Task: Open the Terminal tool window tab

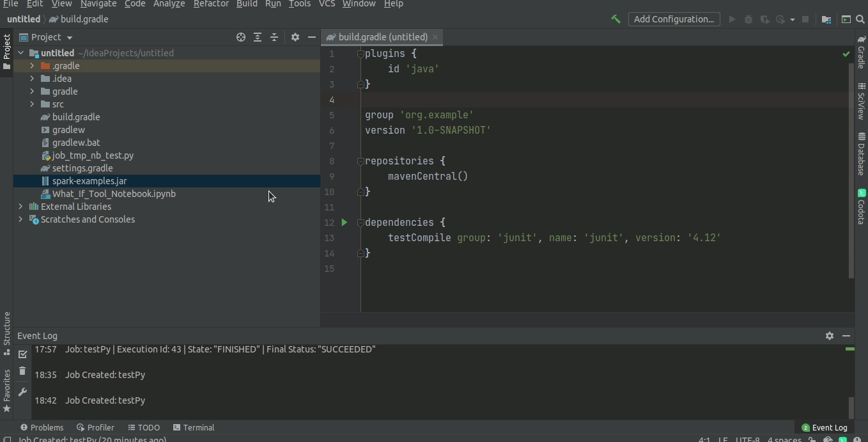Action: point(193,427)
